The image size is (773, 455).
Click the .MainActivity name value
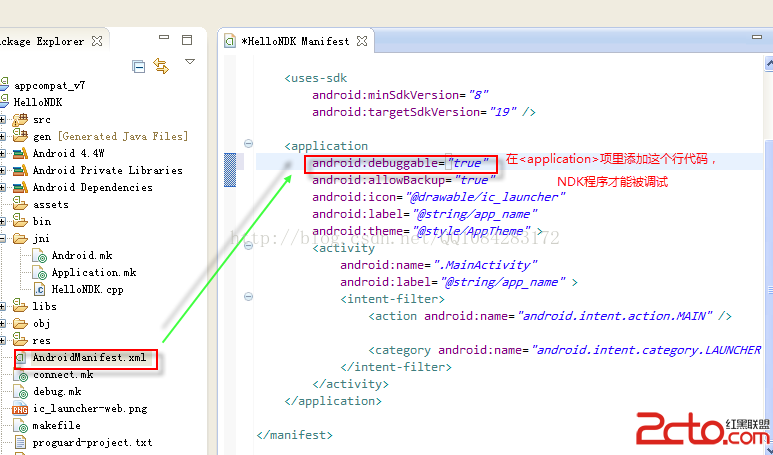[485, 265]
